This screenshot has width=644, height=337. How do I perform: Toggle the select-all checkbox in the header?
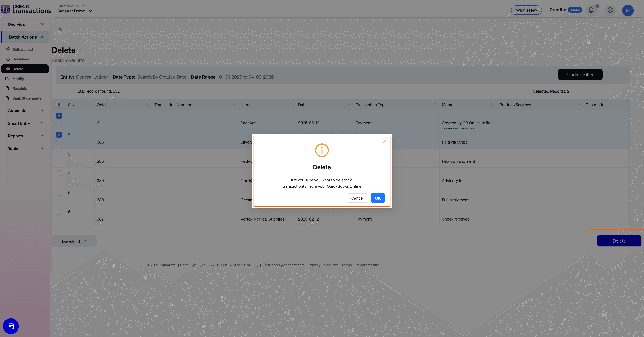point(59,104)
